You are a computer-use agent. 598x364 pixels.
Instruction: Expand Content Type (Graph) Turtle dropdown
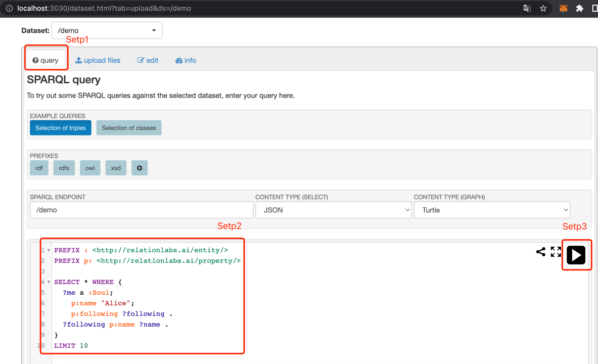click(x=492, y=210)
